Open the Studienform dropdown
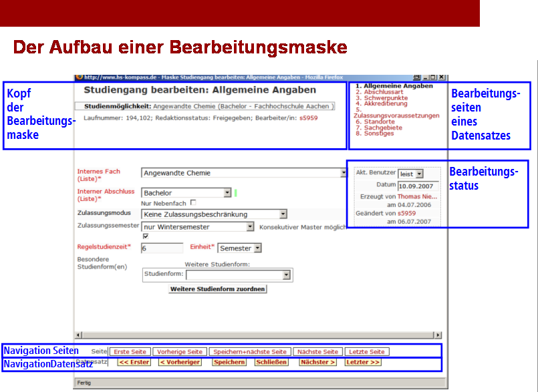The height and width of the screenshot is (392, 538). tap(286, 274)
